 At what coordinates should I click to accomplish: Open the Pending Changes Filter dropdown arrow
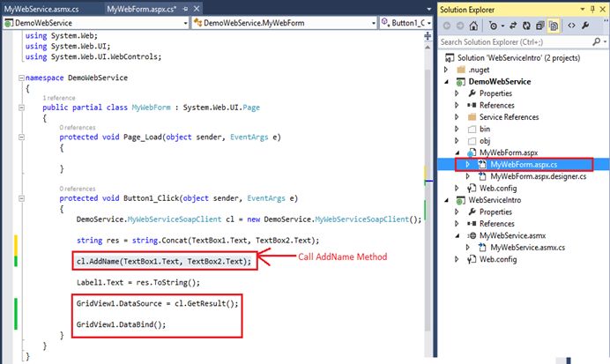click(x=502, y=26)
